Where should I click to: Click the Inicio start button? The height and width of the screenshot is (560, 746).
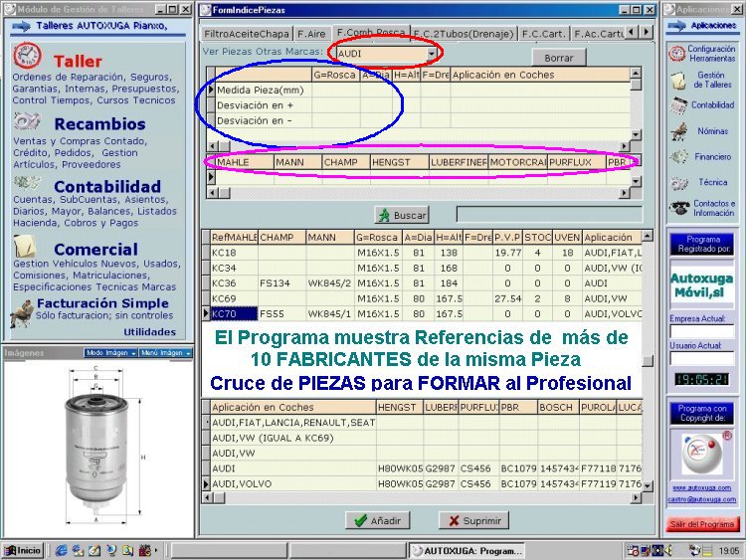(x=23, y=550)
